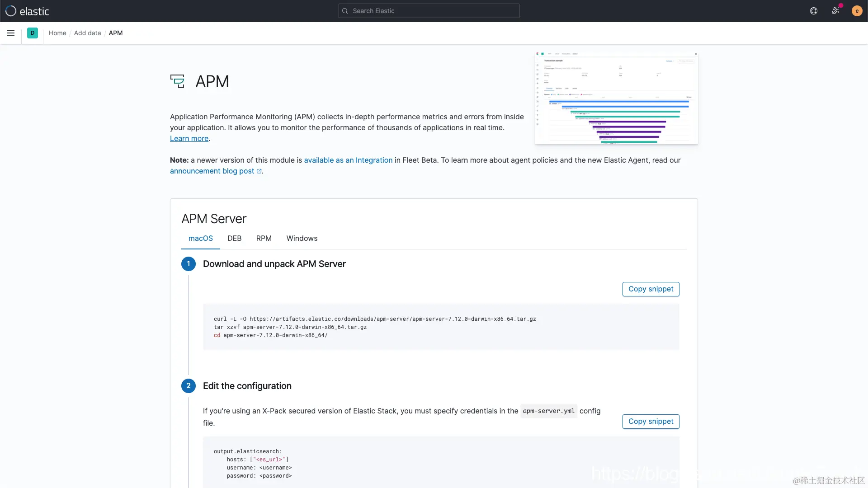Viewport: 868px width, 488px height.
Task: Click the external link icon after blog post
Action: 259,171
